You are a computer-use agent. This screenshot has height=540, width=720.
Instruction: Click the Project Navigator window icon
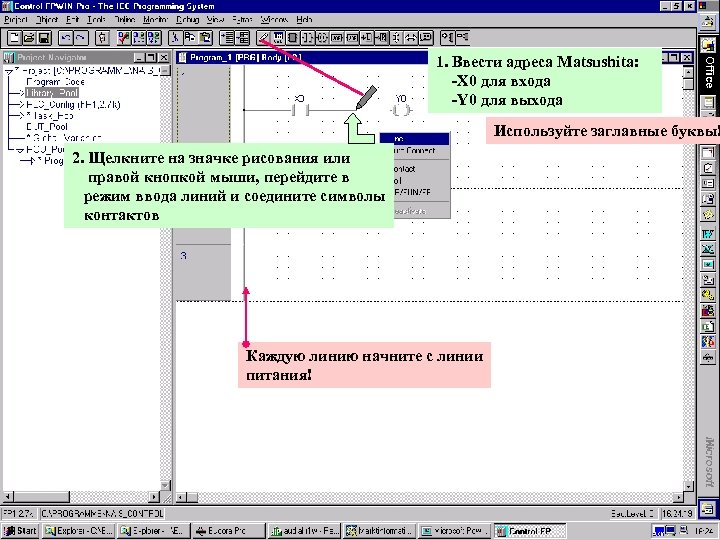click(x=9, y=58)
